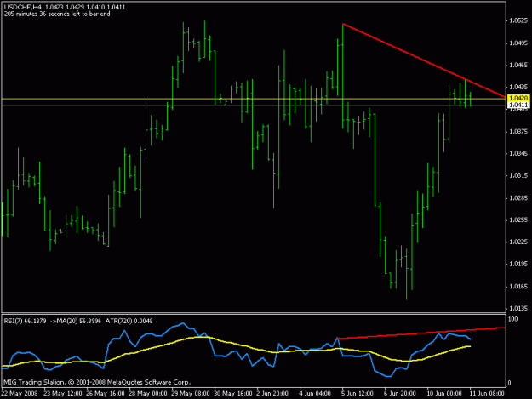Click the 1.0495 price axis label
Screen dimensions: 532x399
[518, 43]
